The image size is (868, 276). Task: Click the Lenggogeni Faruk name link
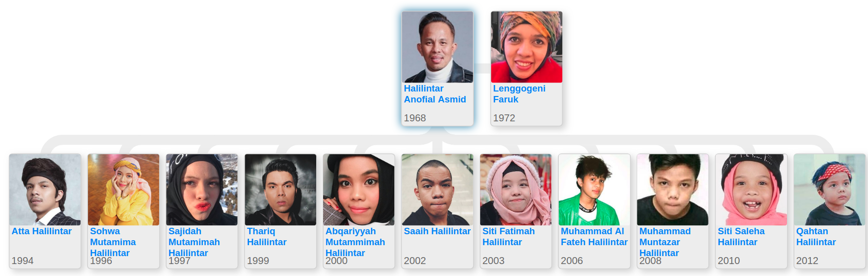[519, 94]
